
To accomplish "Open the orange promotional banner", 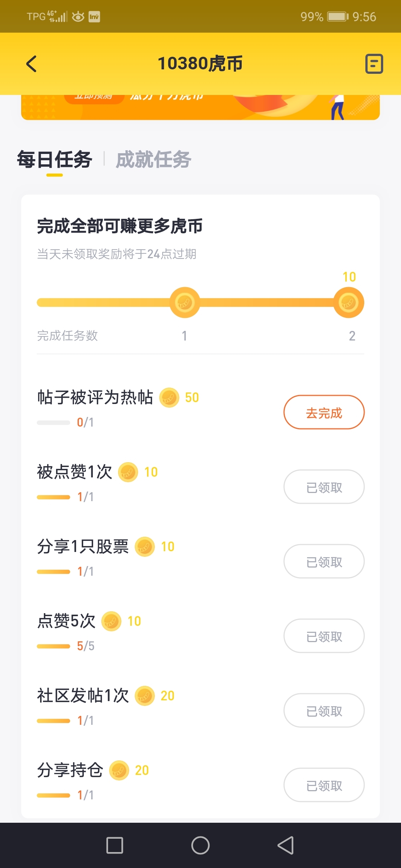I will 200,108.
